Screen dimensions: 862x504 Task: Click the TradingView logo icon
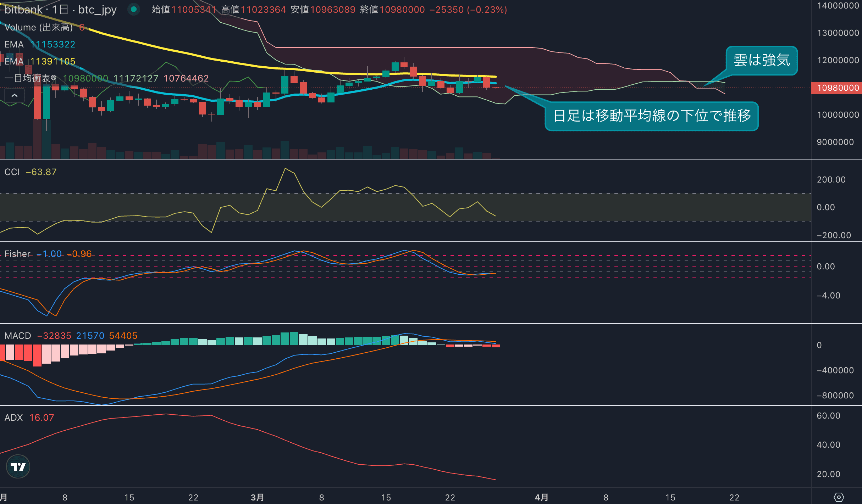click(x=18, y=466)
